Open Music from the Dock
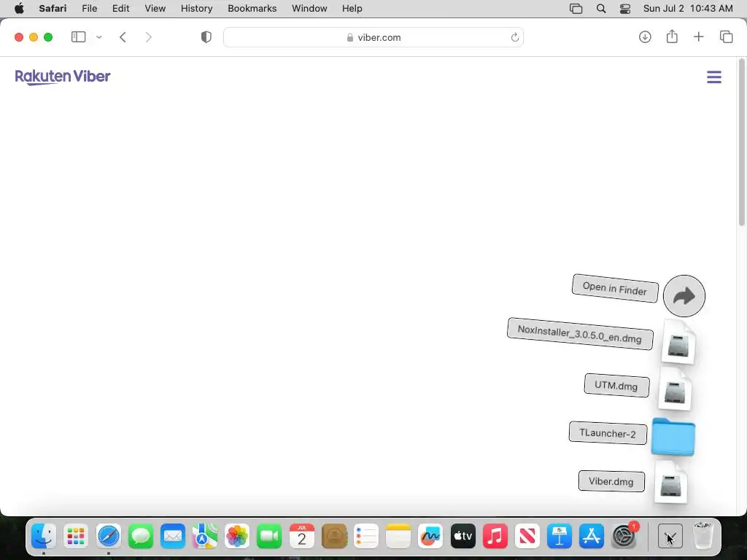Image resolution: width=747 pixels, height=560 pixels. click(x=495, y=536)
